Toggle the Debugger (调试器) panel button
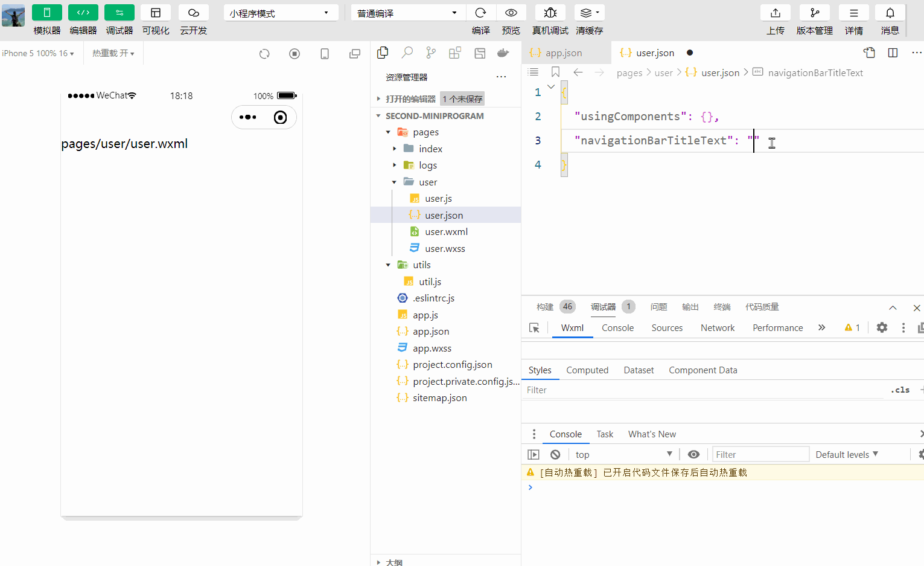The width and height of the screenshot is (924, 566). (119, 13)
